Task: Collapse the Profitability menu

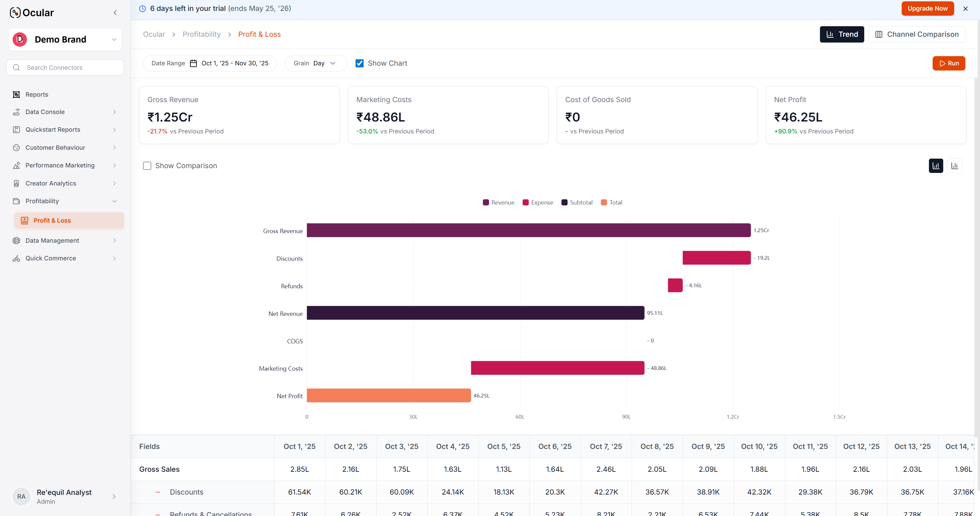Action: pos(114,201)
